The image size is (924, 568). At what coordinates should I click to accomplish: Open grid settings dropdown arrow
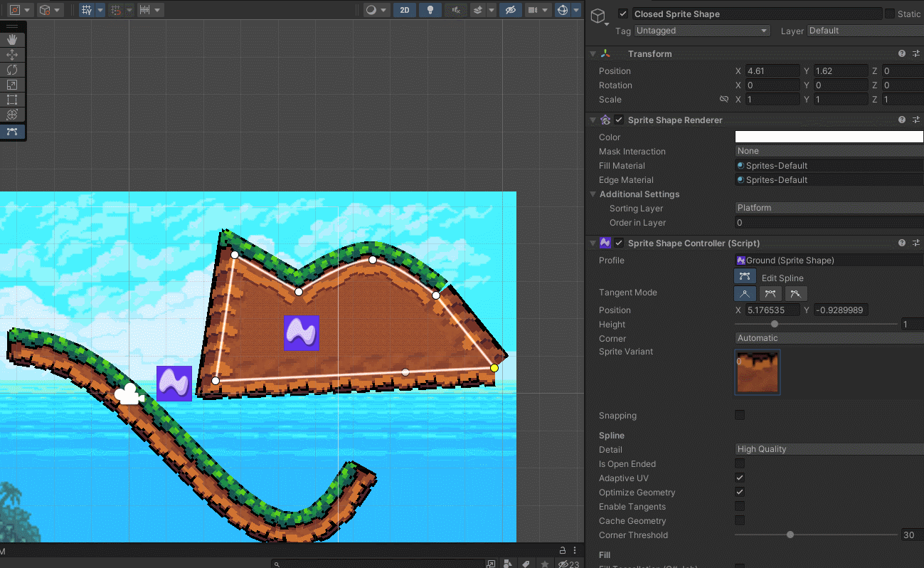pos(100,10)
